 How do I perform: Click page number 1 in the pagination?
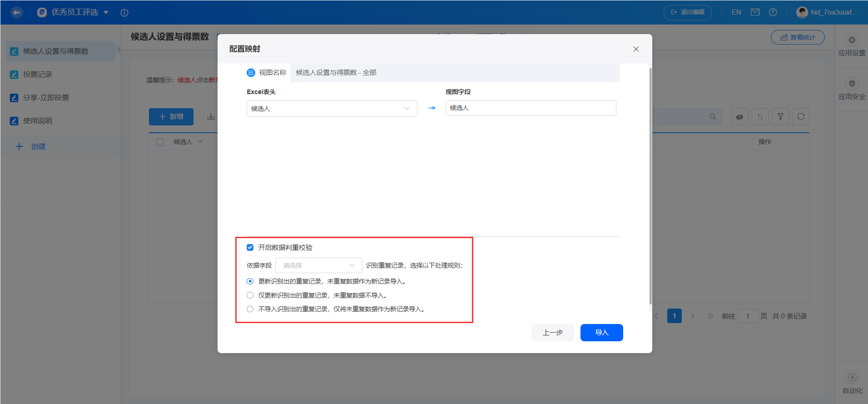(675, 316)
